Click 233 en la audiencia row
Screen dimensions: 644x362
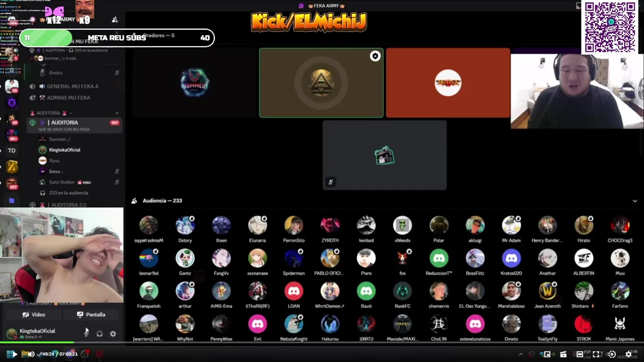click(68, 193)
